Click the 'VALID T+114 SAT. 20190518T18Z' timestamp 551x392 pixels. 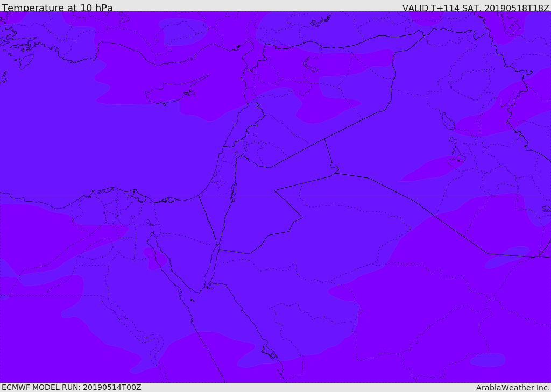(476, 8)
